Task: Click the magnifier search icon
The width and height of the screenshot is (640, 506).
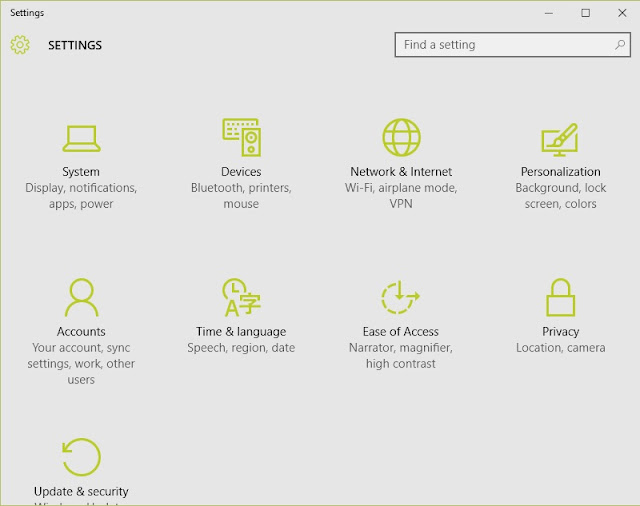Action: (620, 44)
